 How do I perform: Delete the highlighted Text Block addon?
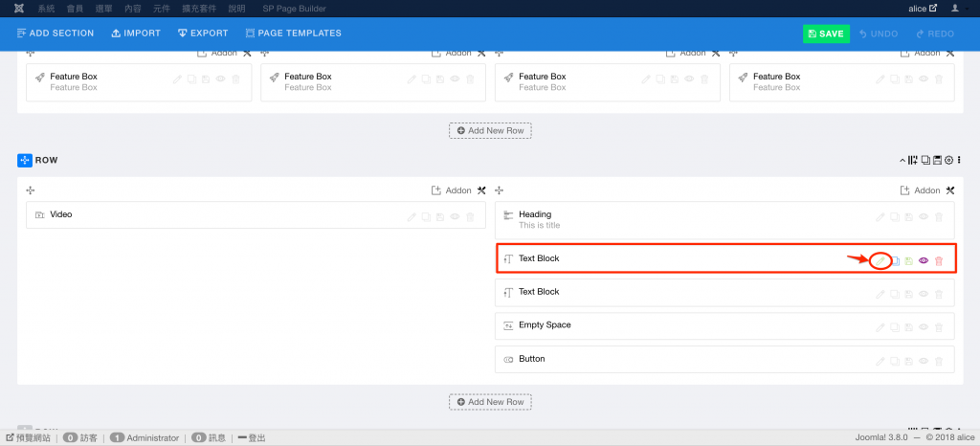[939, 260]
